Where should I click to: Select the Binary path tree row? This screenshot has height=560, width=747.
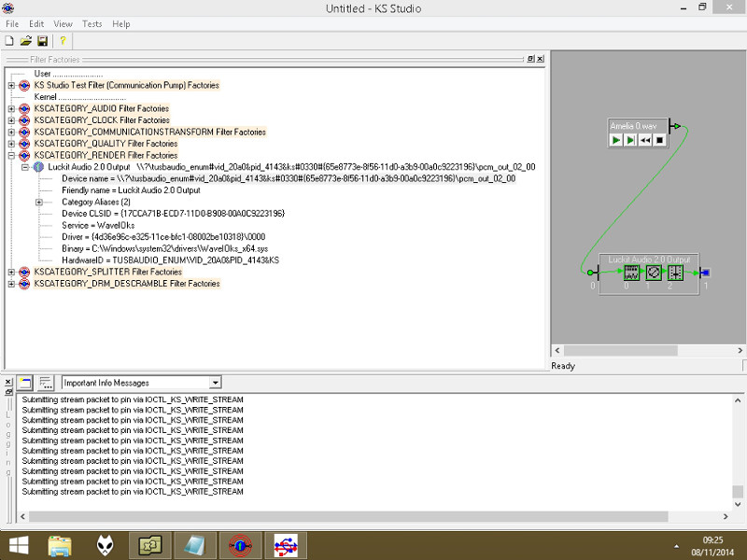pos(165,248)
